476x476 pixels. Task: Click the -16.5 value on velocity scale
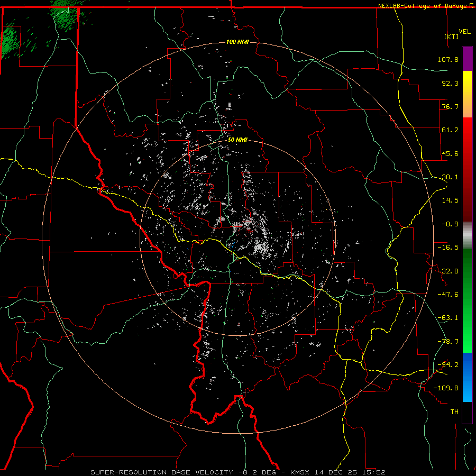[x=448, y=248]
